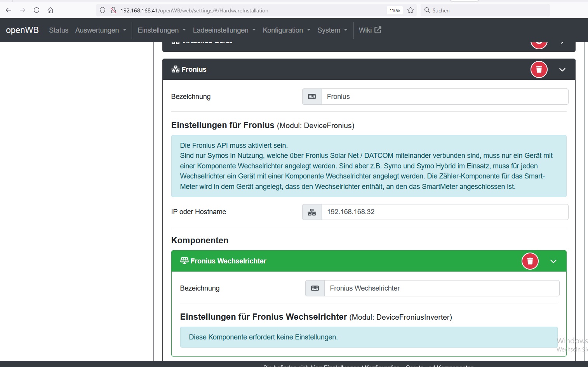Click network icon beside IP oder Hostname field
Screen dimensions: 588x367
pos(312,212)
